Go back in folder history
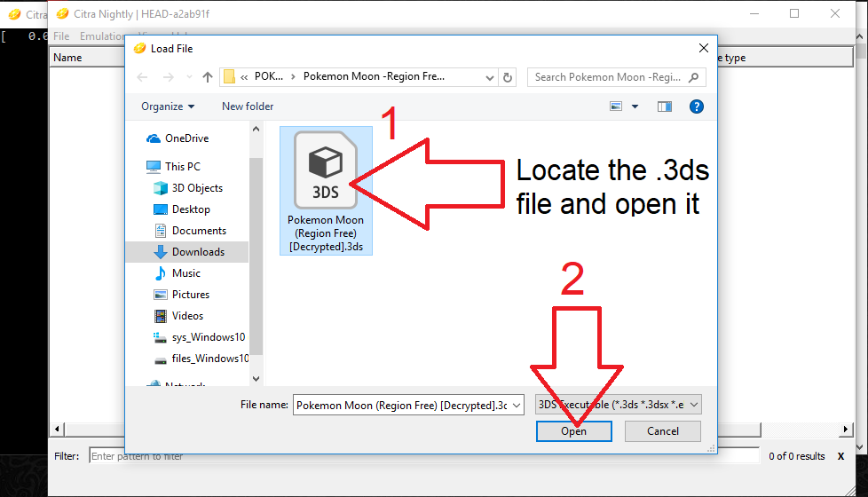Image resolution: width=868 pixels, height=497 pixels. coord(142,77)
